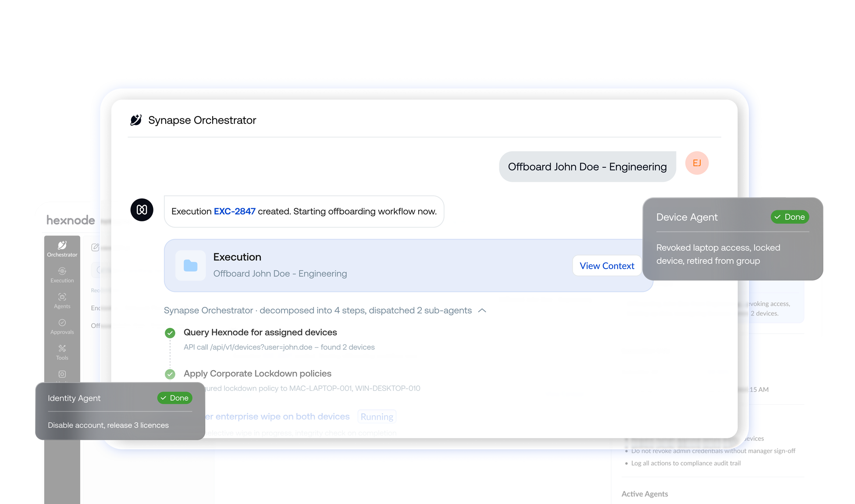Select the 'Offboard John Doe - Engineering' message bubble
Viewport: 855px width, 504px height.
tap(587, 167)
